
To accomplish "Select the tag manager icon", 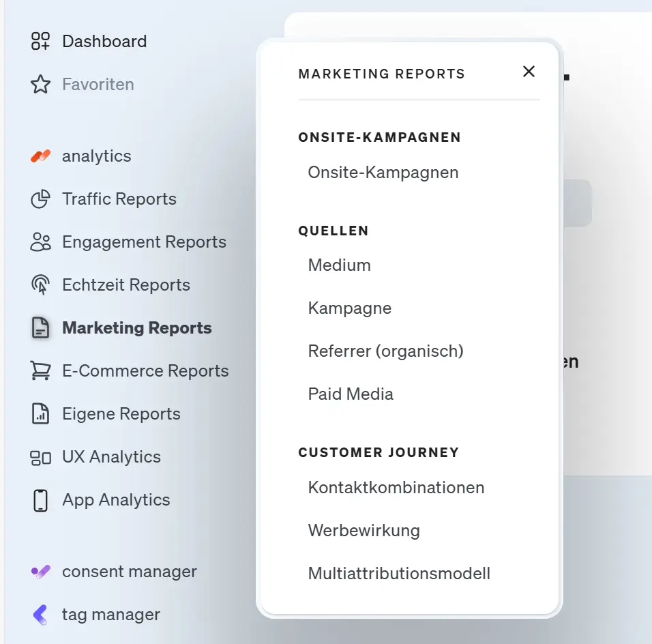I will coord(41,614).
